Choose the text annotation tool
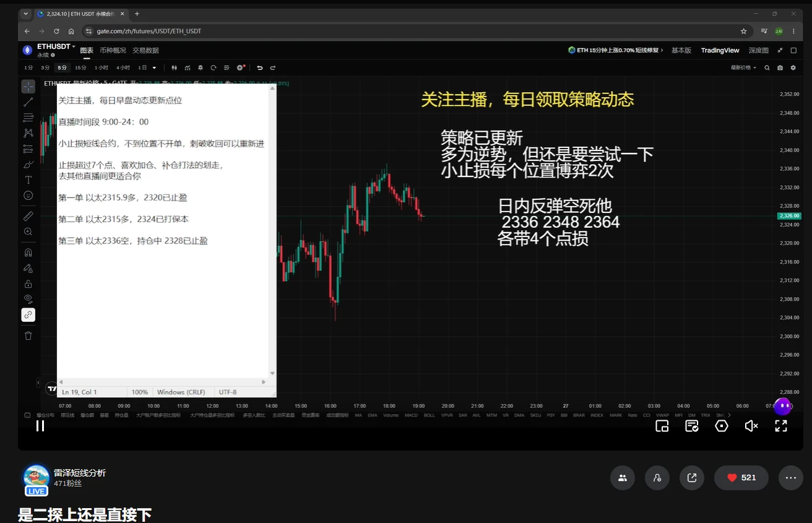Screen dimensions: 812x523 (28, 179)
